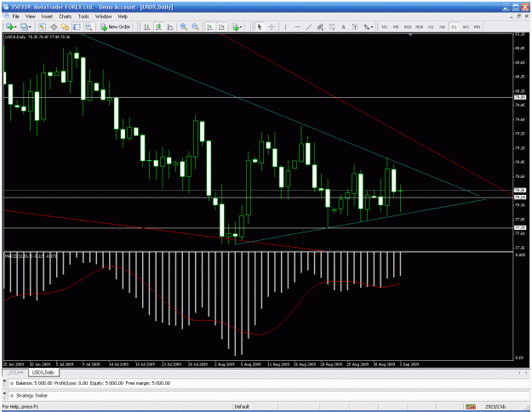Screen dimensions: 532x412
Task: Zoom out of the chart
Action: (x=196, y=26)
